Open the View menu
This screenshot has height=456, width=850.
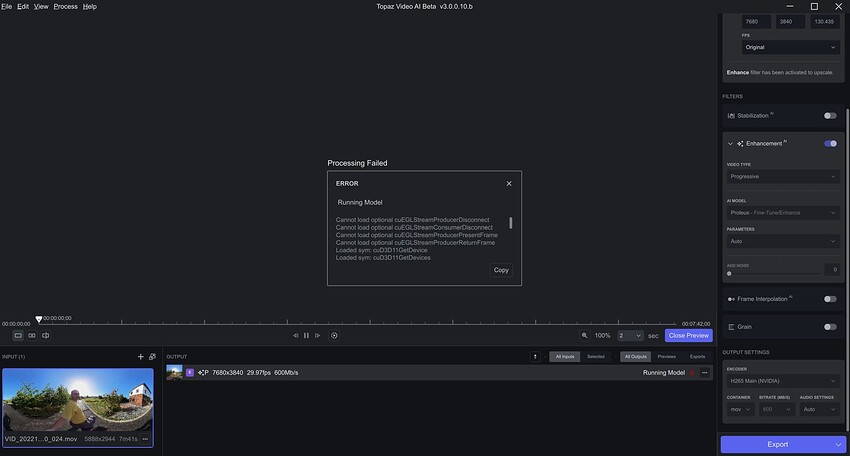coord(41,7)
